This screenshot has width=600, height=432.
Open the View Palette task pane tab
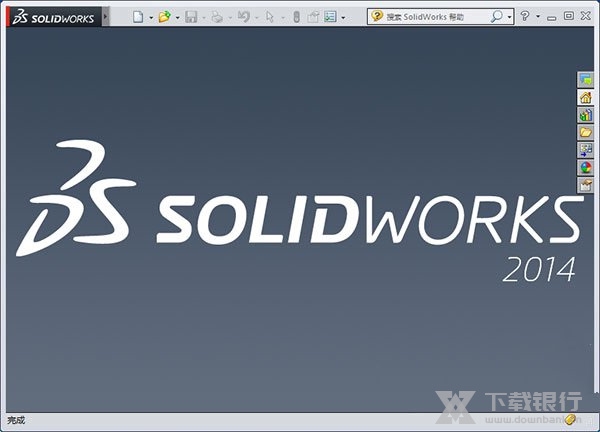tap(585, 150)
